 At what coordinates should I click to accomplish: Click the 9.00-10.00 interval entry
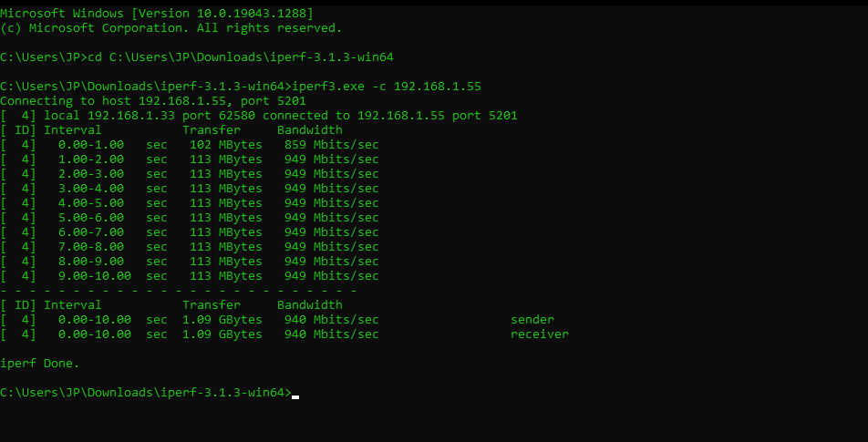coord(95,276)
